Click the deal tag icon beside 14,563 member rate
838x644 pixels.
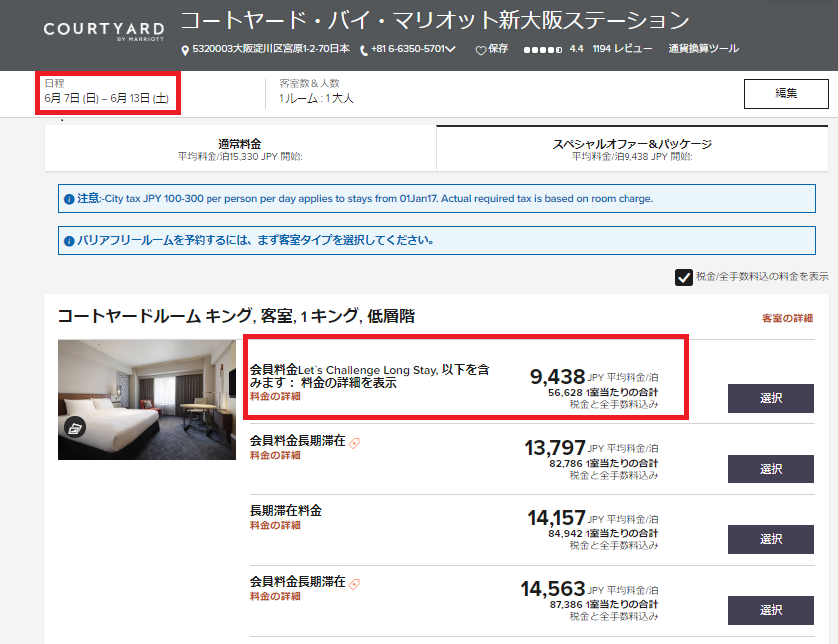point(354,584)
